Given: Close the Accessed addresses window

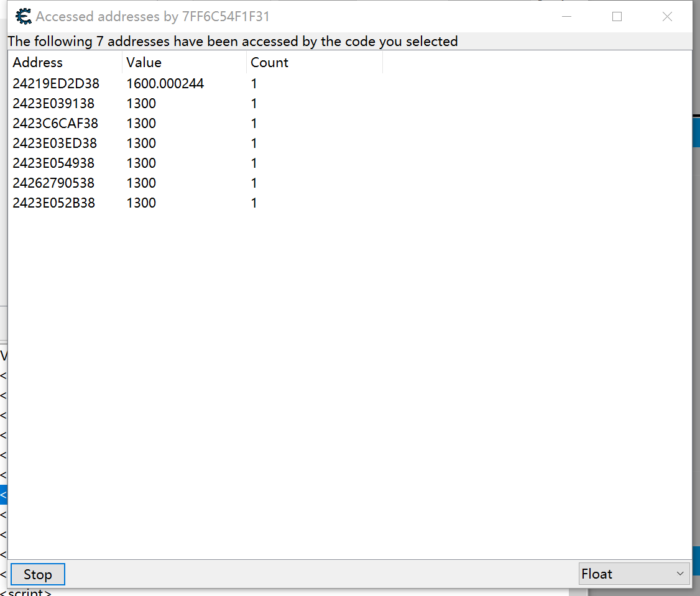Looking at the screenshot, I should (667, 17).
